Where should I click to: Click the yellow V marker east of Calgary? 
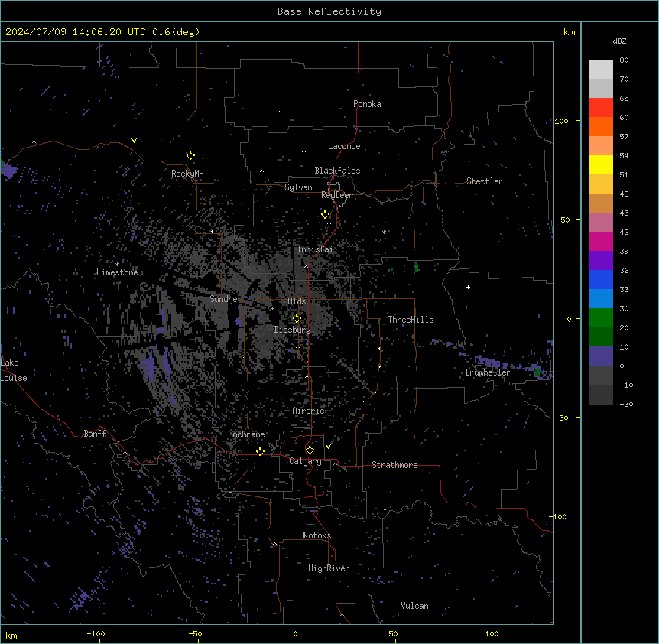[x=328, y=447]
